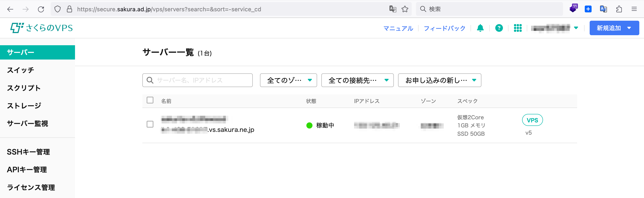The image size is (644, 198).
Task: Open the 新規追加 dropdown button
Action: [x=614, y=28]
